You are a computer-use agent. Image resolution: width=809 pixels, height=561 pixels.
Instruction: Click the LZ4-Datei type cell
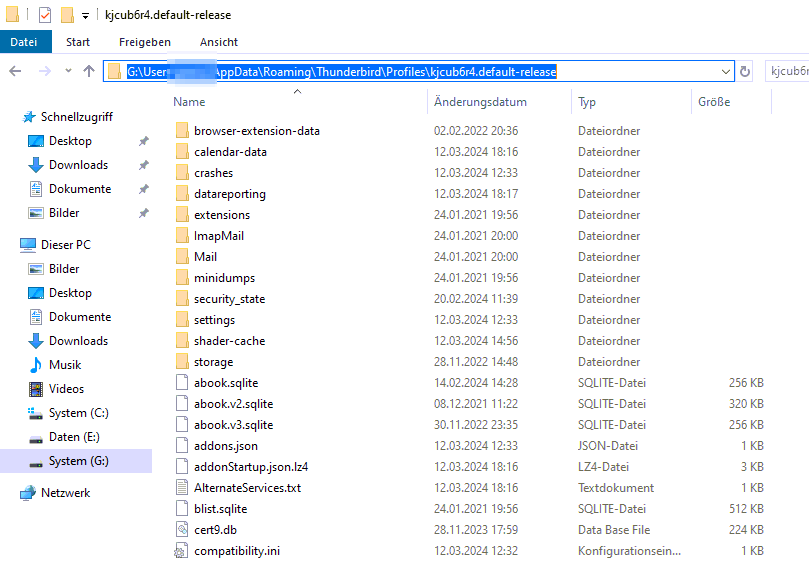(x=603, y=467)
